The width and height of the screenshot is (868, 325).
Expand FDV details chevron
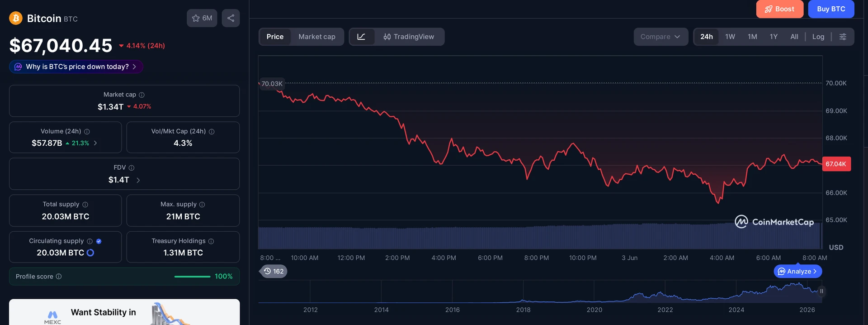click(138, 180)
